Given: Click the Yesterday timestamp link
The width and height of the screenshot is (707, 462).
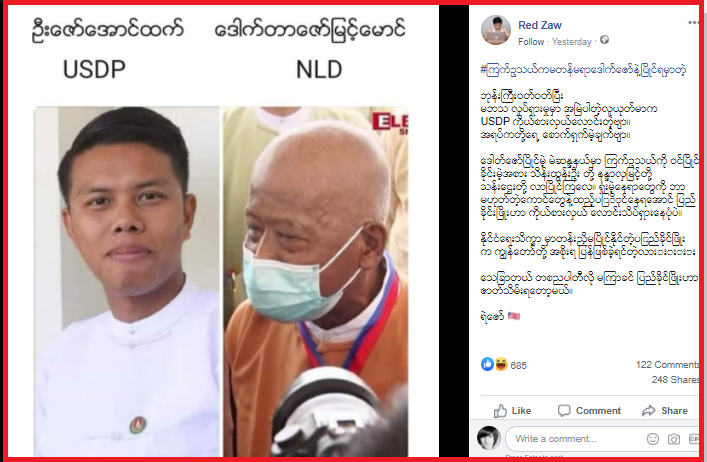Looking at the screenshot, I should pos(571,42).
